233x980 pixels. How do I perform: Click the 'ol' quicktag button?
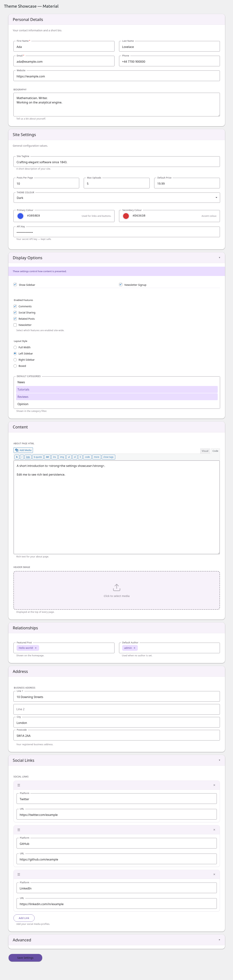[x=75, y=457]
